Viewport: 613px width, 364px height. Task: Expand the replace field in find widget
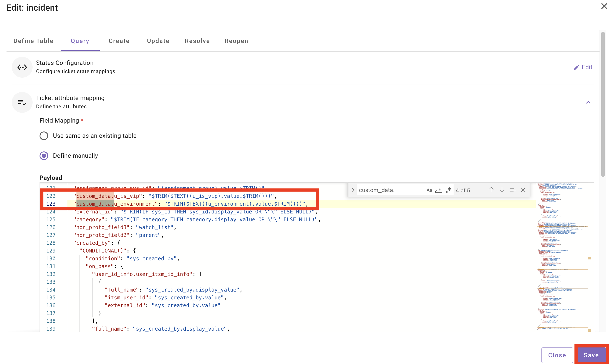[353, 190]
